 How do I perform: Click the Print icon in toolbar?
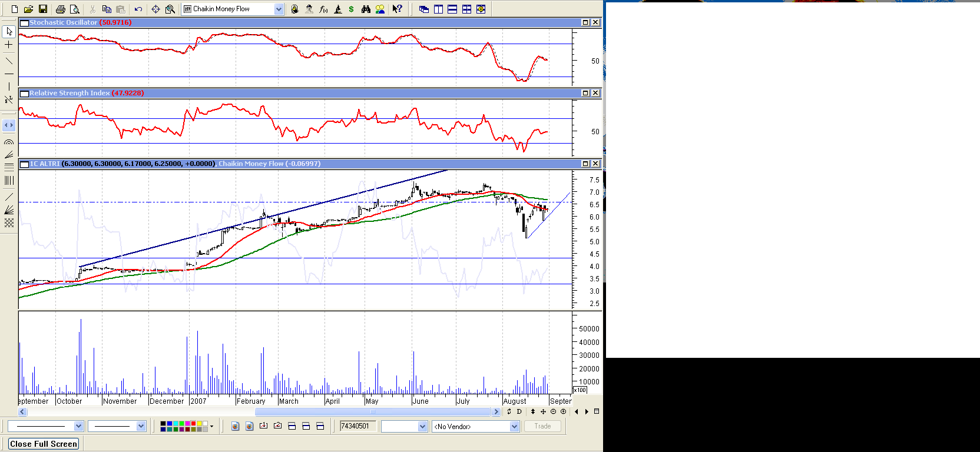pos(61,9)
